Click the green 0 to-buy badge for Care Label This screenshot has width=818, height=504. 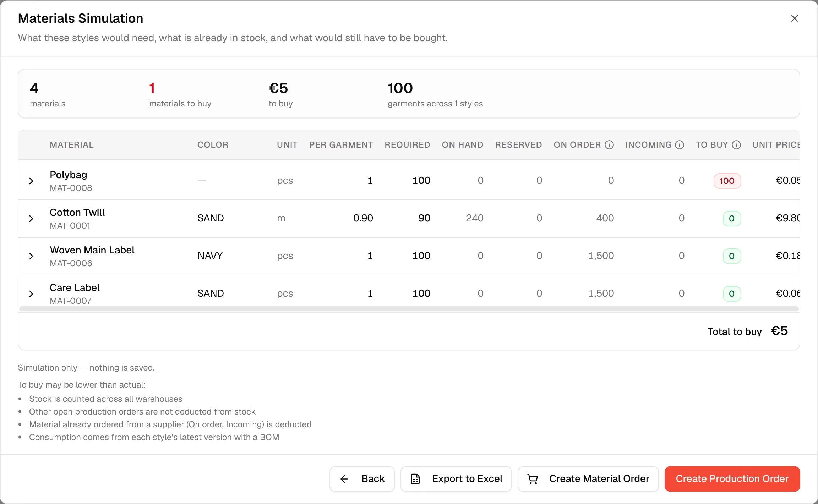click(732, 294)
